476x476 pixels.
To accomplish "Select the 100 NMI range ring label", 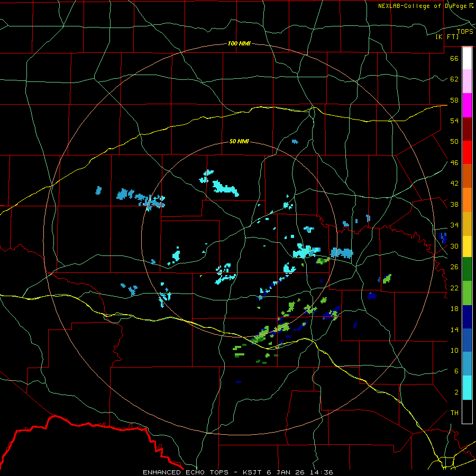I will [239, 43].
